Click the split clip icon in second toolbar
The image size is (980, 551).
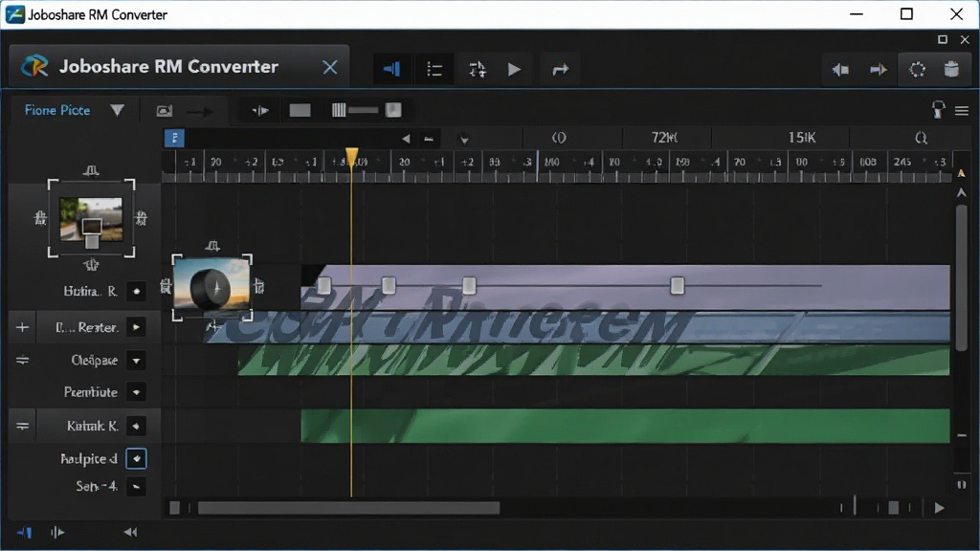pos(260,111)
